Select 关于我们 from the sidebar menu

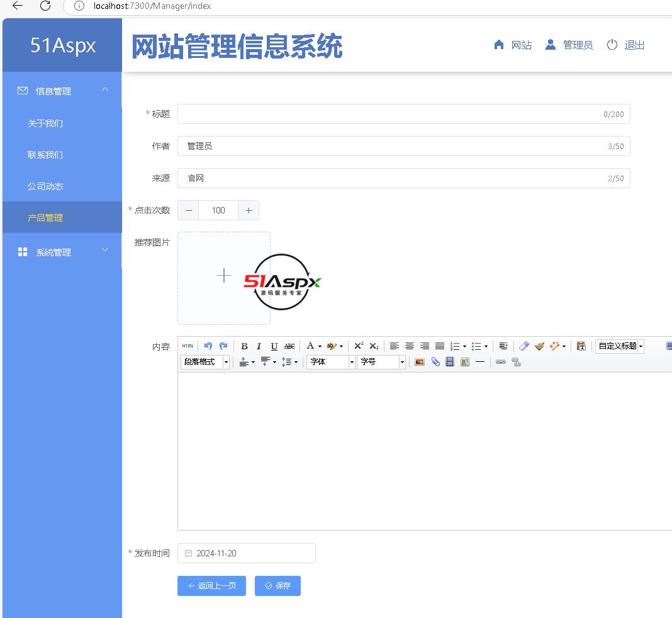[45, 123]
